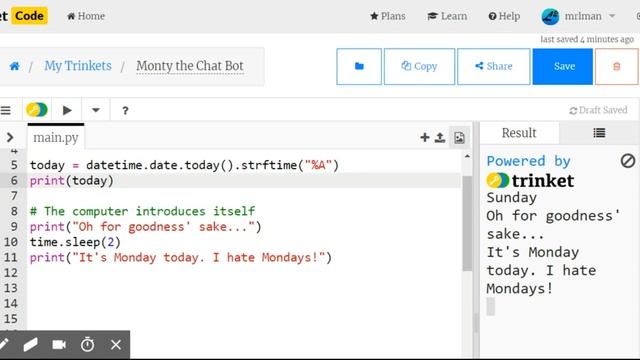The image size is (640, 360).
Task: Stop the program with the cancel icon
Action: click(x=628, y=161)
